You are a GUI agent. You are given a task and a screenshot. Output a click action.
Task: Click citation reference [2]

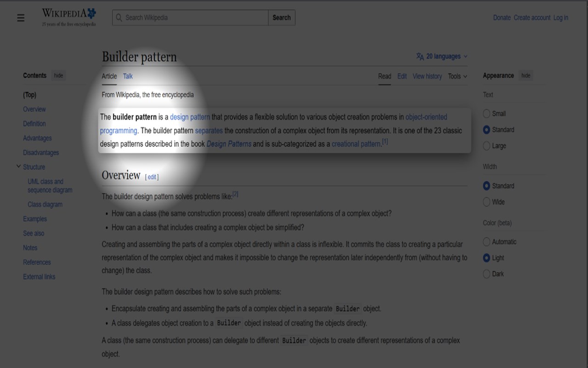[235, 194]
